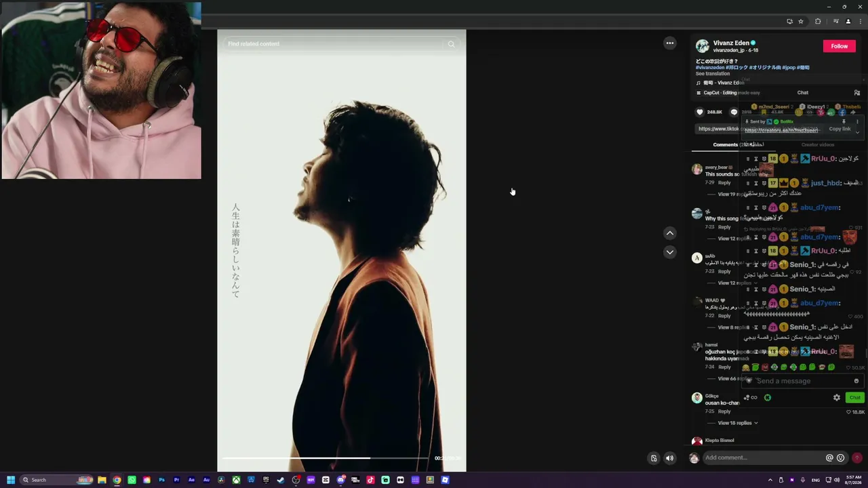Viewport: 868px width, 488px height.
Task: Open the browser profile avatar icon
Action: coord(848,22)
